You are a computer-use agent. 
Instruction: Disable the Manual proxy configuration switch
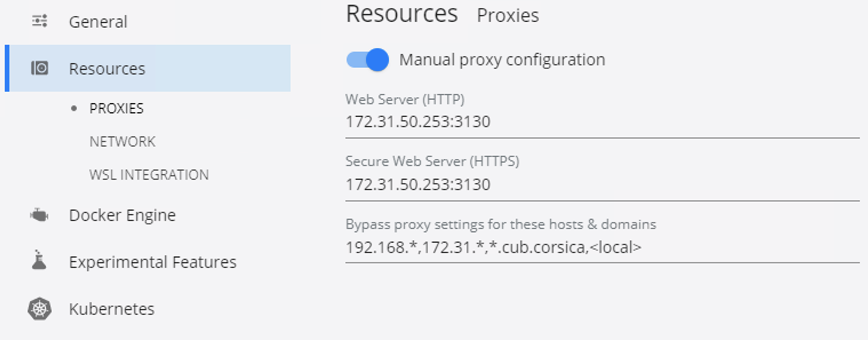(368, 60)
